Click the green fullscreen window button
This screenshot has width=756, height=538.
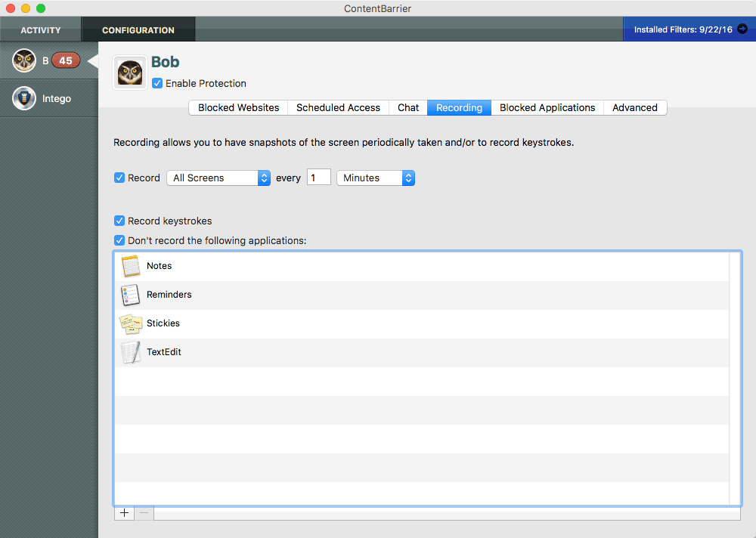[x=41, y=8]
